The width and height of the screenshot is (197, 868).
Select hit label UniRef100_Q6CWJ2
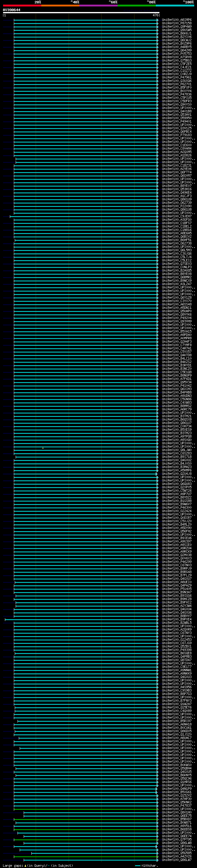[x=176, y=40]
